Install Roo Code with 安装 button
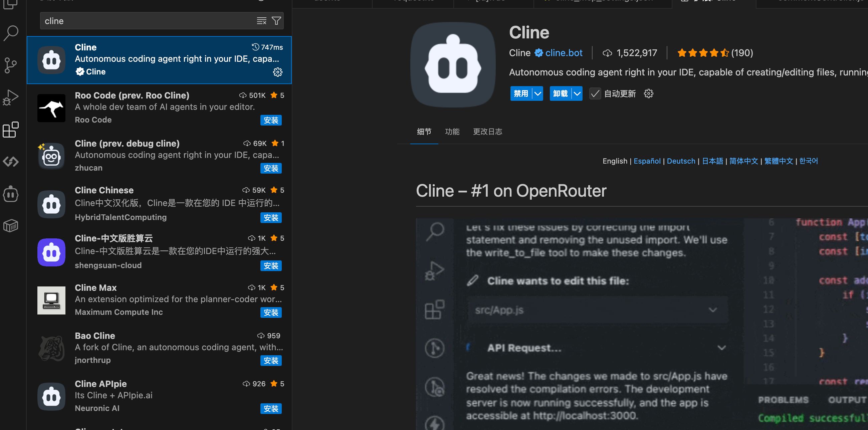The width and height of the screenshot is (868, 430). (271, 120)
